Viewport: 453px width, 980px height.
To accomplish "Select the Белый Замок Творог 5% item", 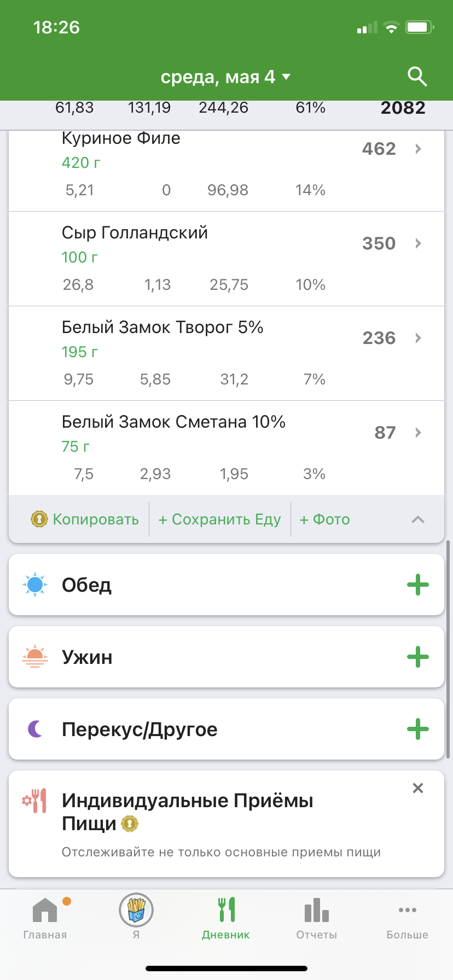I will 162,328.
